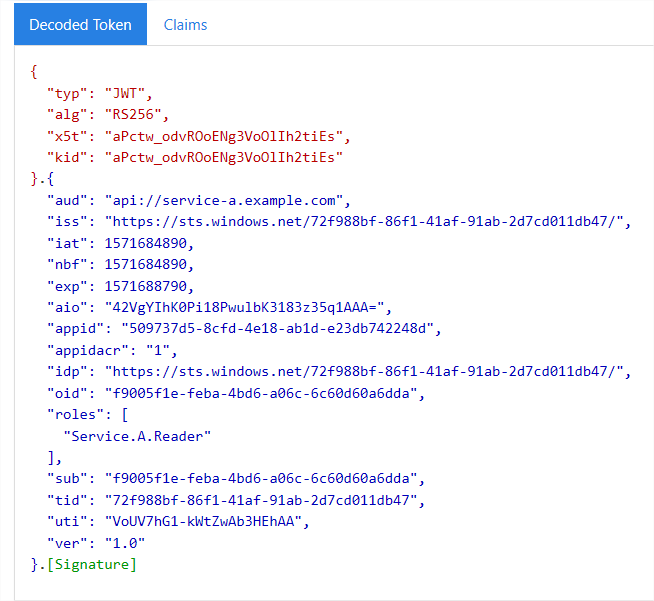This screenshot has width=654, height=601.
Task: Click the "appid" GUID line
Action: coord(244,329)
